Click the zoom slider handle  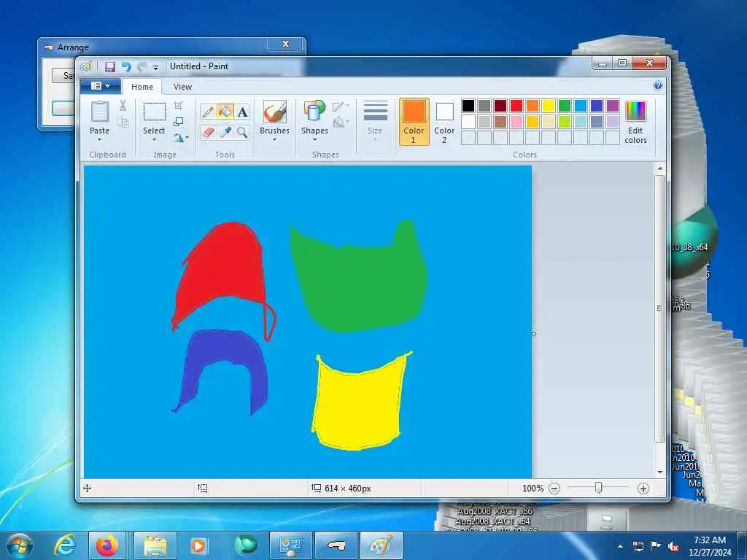(598, 488)
